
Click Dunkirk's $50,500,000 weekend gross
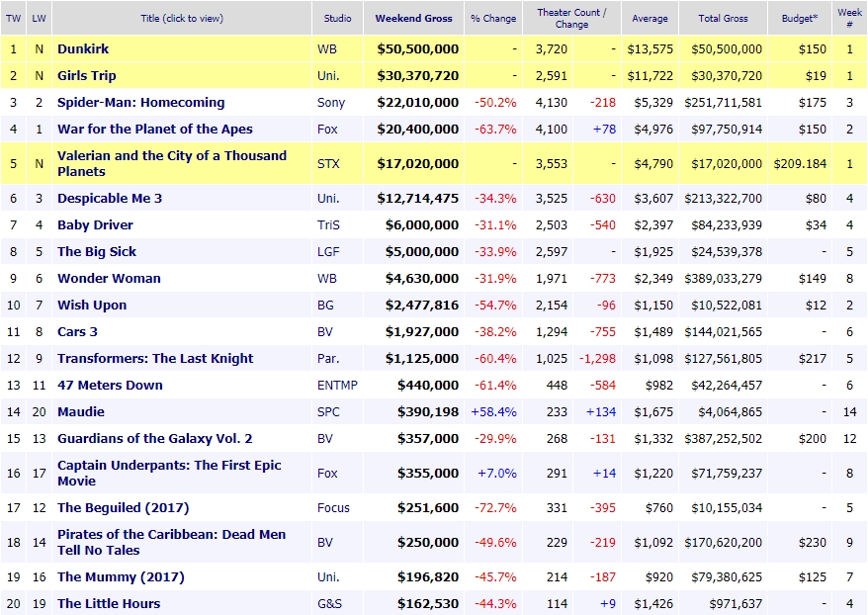coord(418,48)
